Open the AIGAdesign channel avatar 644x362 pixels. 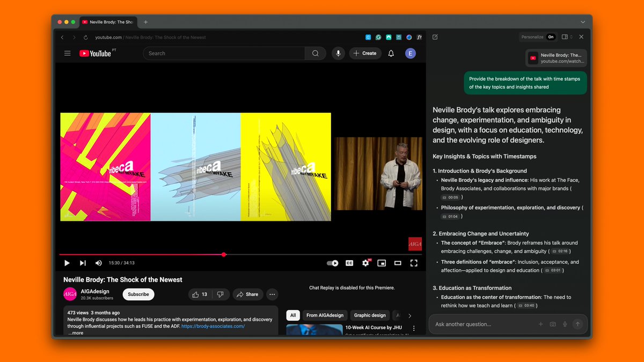click(70, 294)
